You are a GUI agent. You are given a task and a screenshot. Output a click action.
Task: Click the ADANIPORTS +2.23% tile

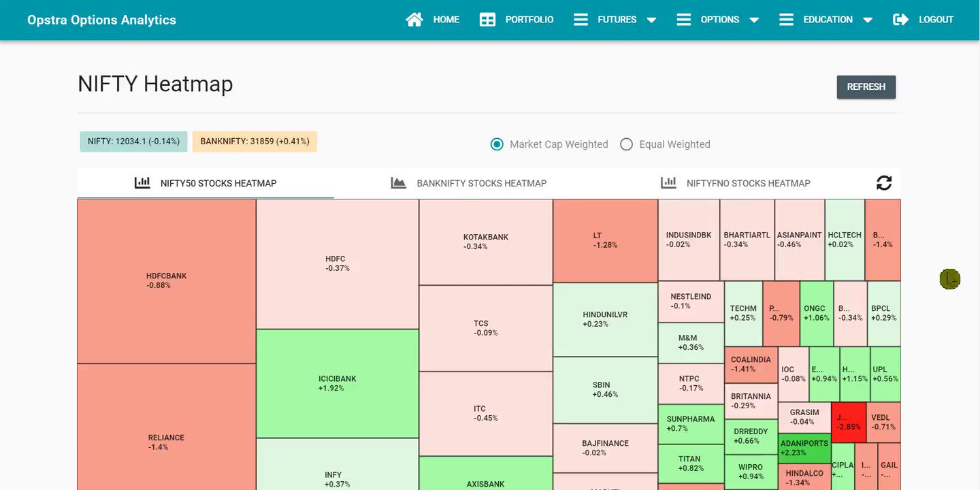(x=804, y=448)
